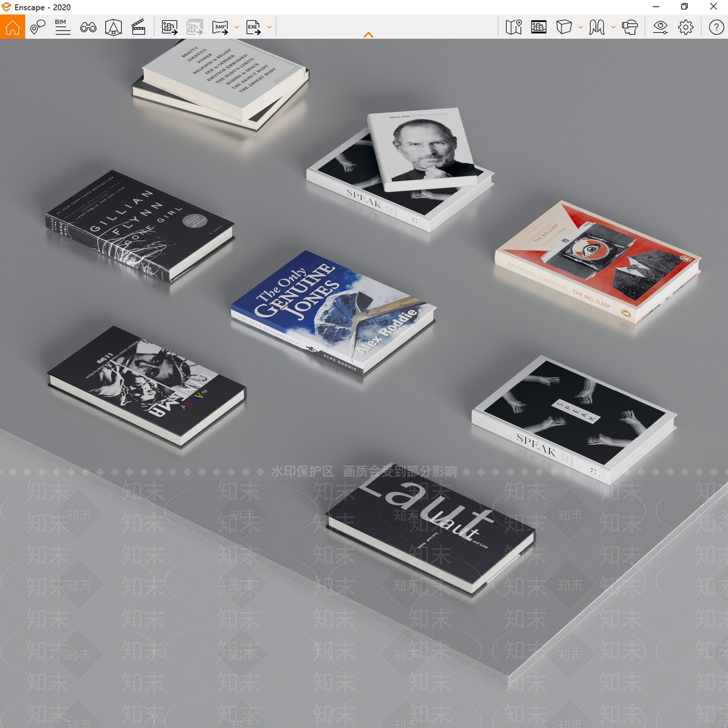Enable the VR headset mode
Screen dimensions: 728x728
click(630, 27)
